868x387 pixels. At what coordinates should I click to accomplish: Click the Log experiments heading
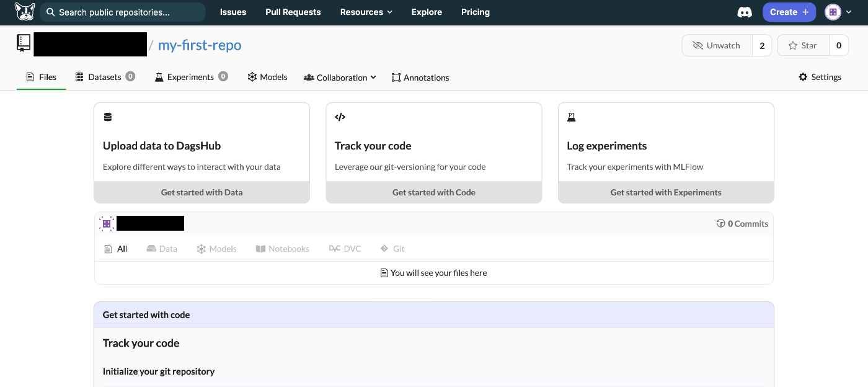coord(607,146)
